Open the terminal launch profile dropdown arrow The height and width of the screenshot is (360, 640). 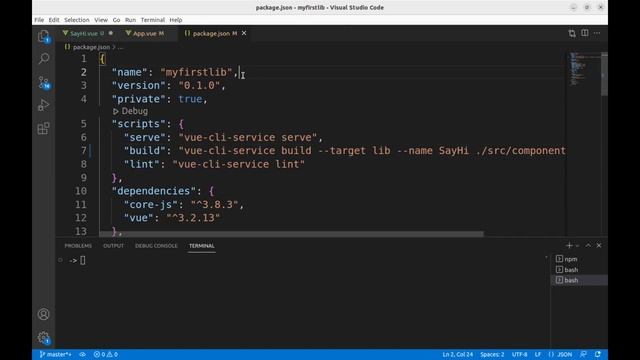pos(577,246)
